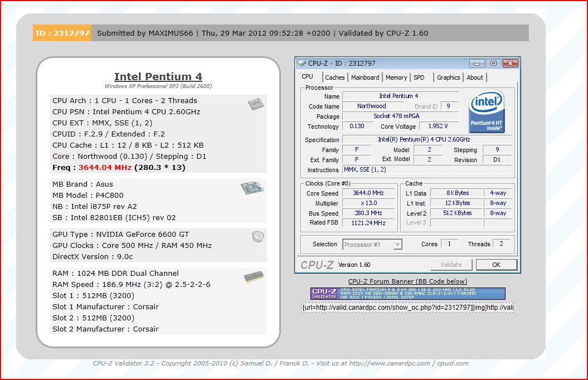Open the About tab
Image resolution: width=588 pixels, height=380 pixels.
[475, 77]
